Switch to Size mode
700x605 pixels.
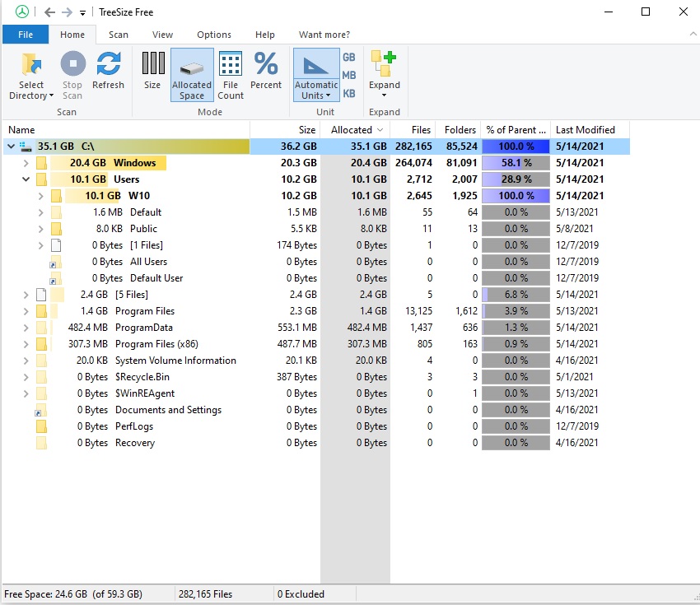click(x=152, y=72)
